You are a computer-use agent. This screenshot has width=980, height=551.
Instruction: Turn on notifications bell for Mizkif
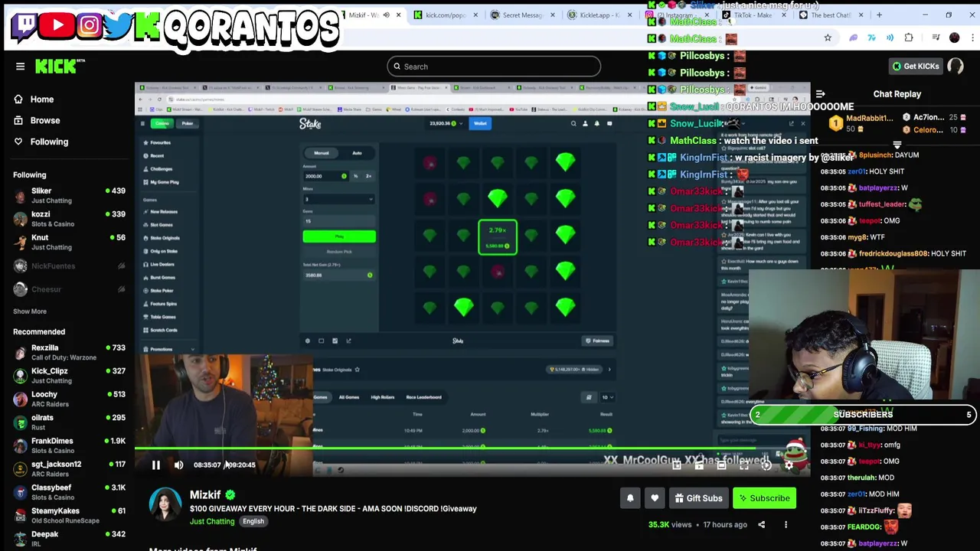click(630, 498)
